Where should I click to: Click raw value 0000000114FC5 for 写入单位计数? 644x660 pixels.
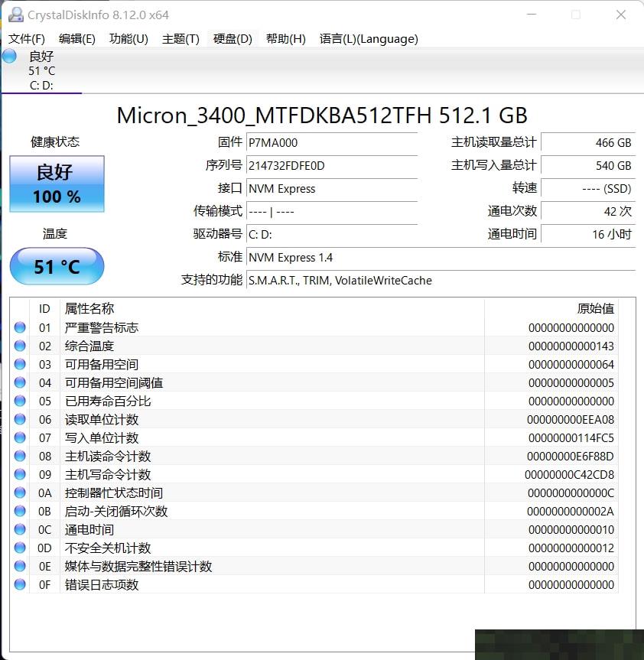[571, 437]
